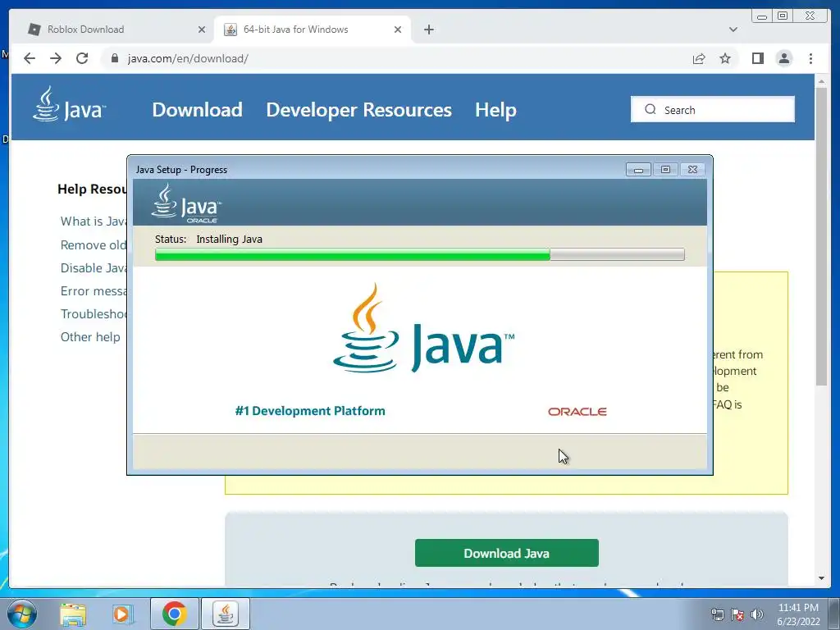This screenshot has height=630, width=840.
Task: Minimize the Java Setup dialog
Action: click(638, 169)
